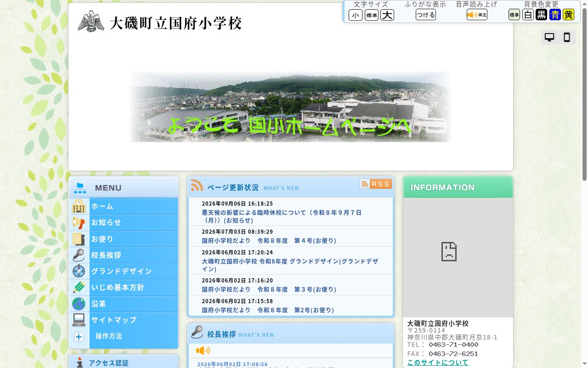Open the 悪天候の影響による臨時休校について news link

pyautogui.click(x=282, y=216)
